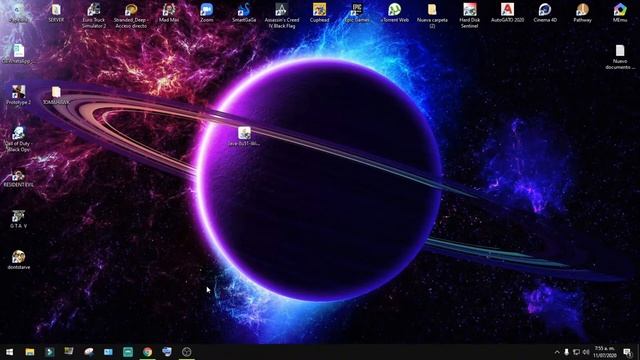Select the Stranded_Deep - Acceso directo shortcut
The height and width of the screenshot is (360, 640).
(131, 16)
